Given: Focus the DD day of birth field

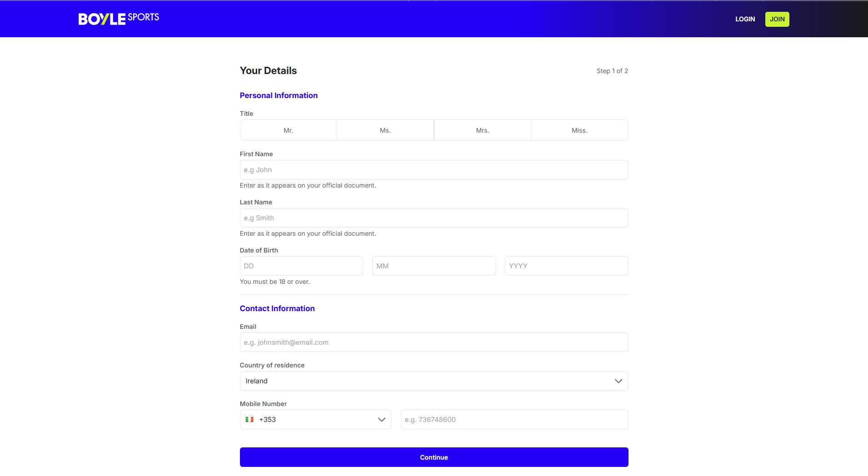Looking at the screenshot, I should (x=301, y=266).
